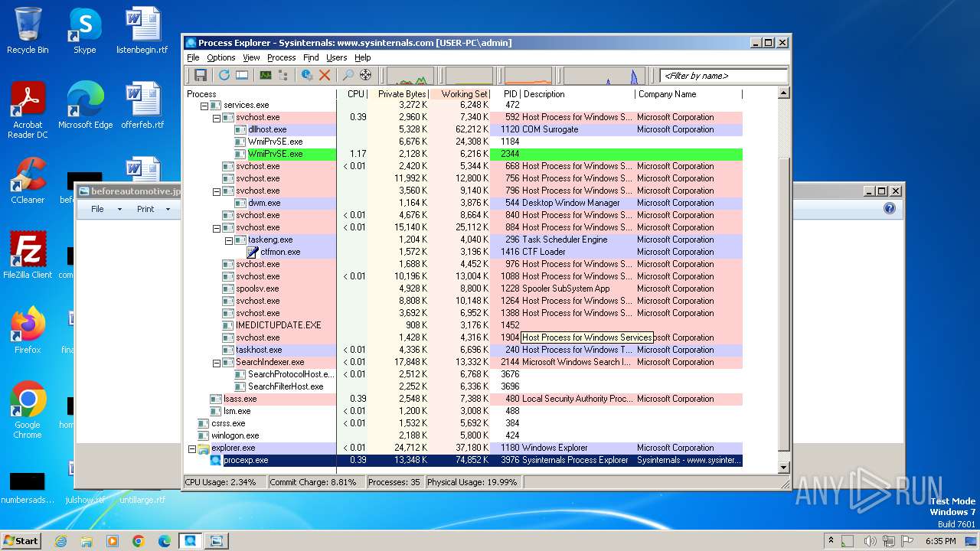Select the procexp.exe row

(x=463, y=460)
